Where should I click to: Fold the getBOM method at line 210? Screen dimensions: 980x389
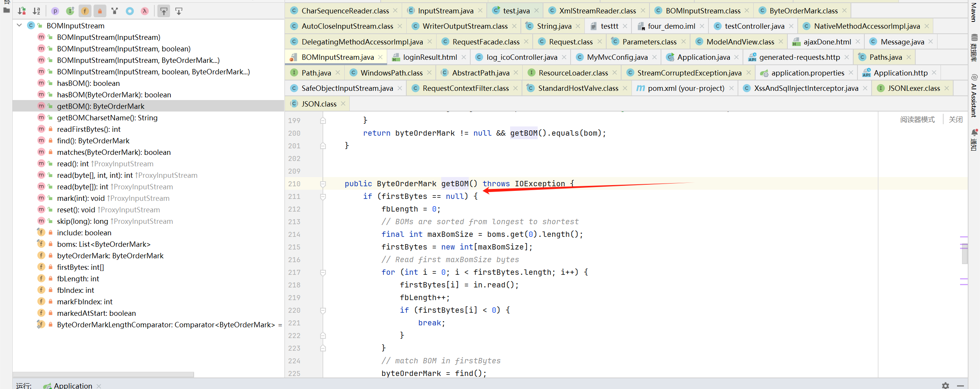coord(323,184)
